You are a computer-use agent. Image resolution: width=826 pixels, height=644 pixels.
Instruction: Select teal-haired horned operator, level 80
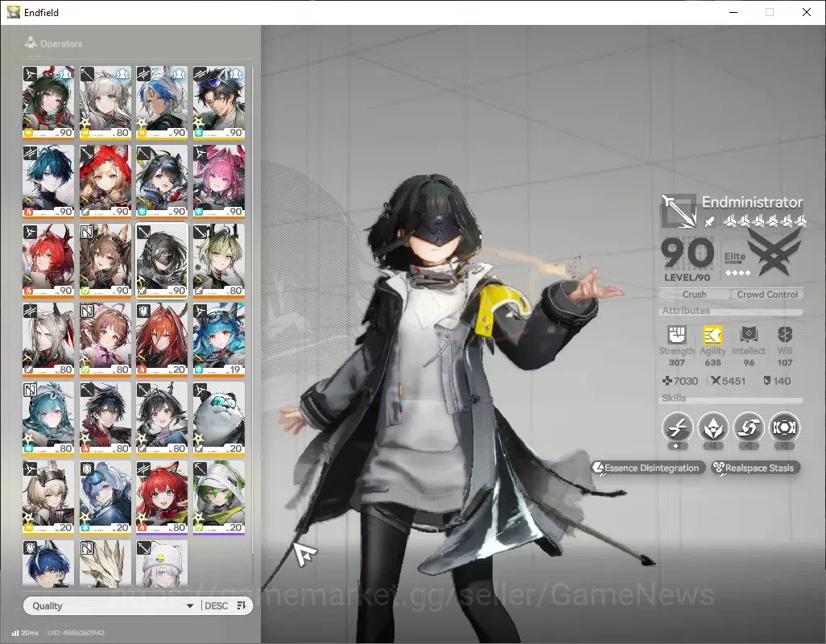coord(48,419)
